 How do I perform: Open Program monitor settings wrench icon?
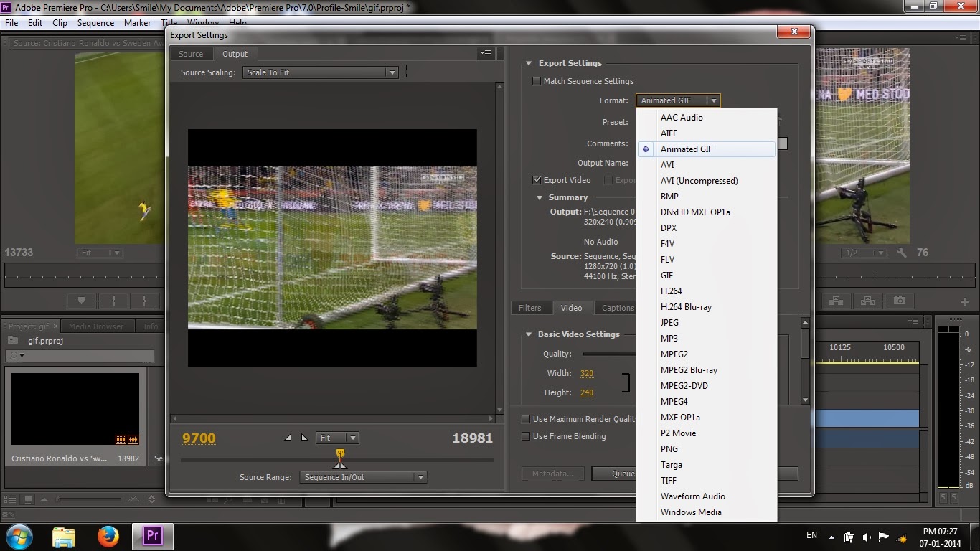click(x=903, y=253)
